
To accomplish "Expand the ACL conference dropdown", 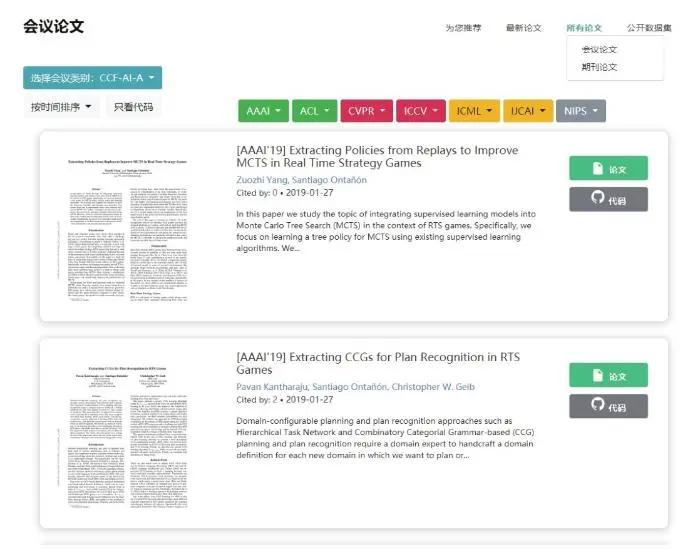I will (x=315, y=111).
